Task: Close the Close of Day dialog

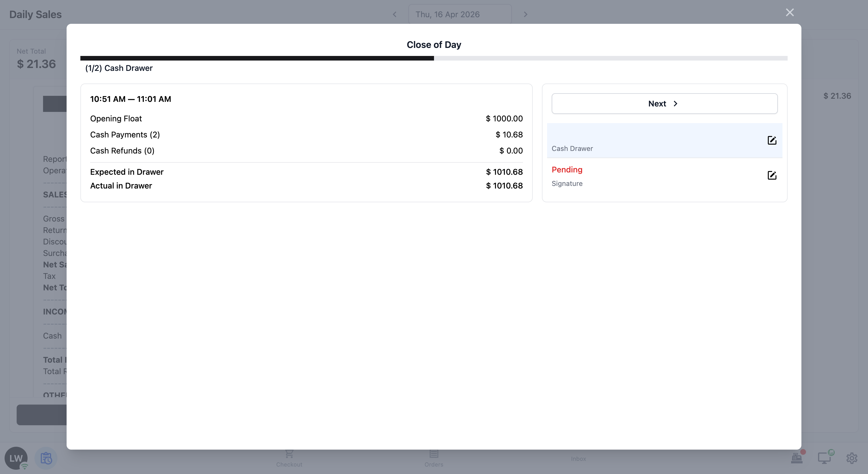Action: [x=789, y=12]
